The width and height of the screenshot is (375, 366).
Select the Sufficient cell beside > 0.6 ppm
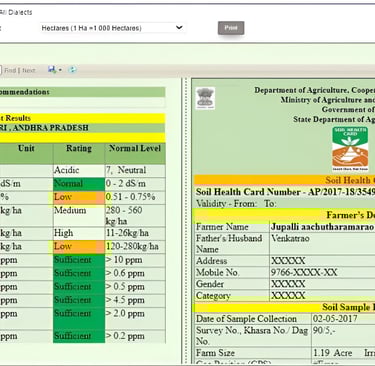[79, 274]
